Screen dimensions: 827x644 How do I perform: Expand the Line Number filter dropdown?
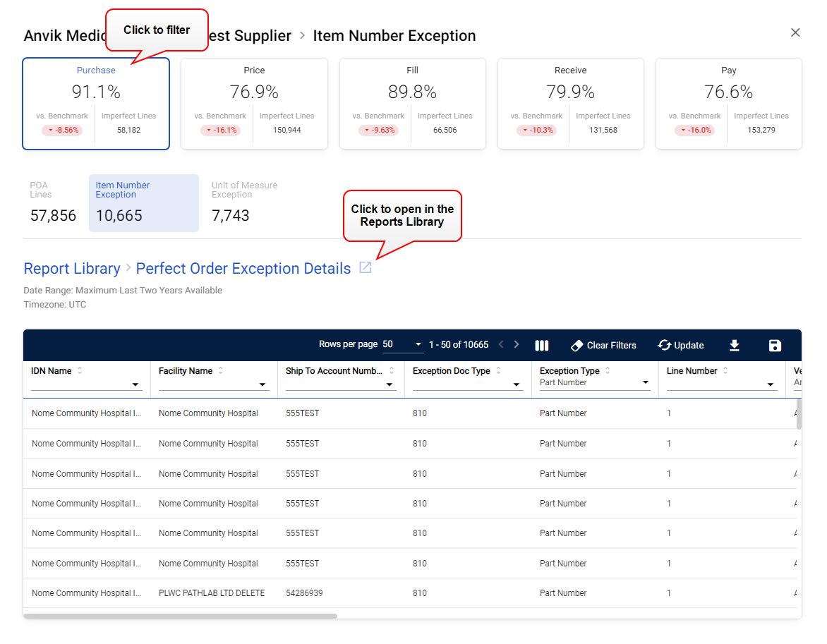click(x=770, y=385)
